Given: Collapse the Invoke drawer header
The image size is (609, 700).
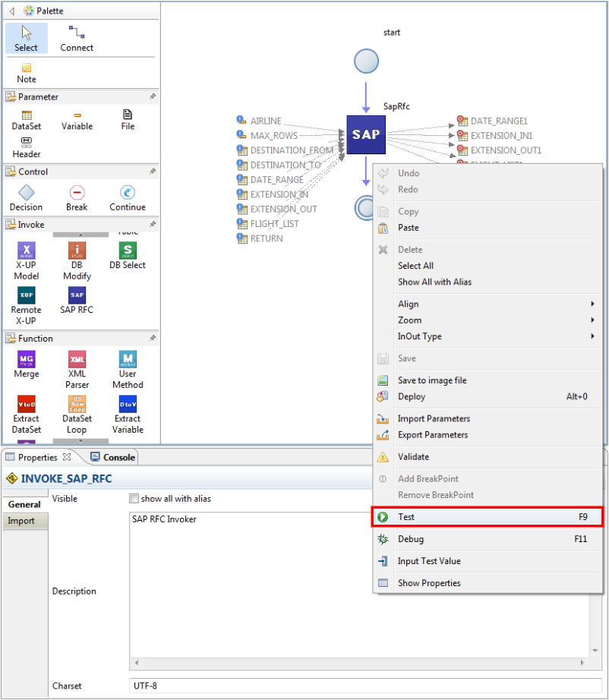Looking at the screenshot, I should pos(81,225).
